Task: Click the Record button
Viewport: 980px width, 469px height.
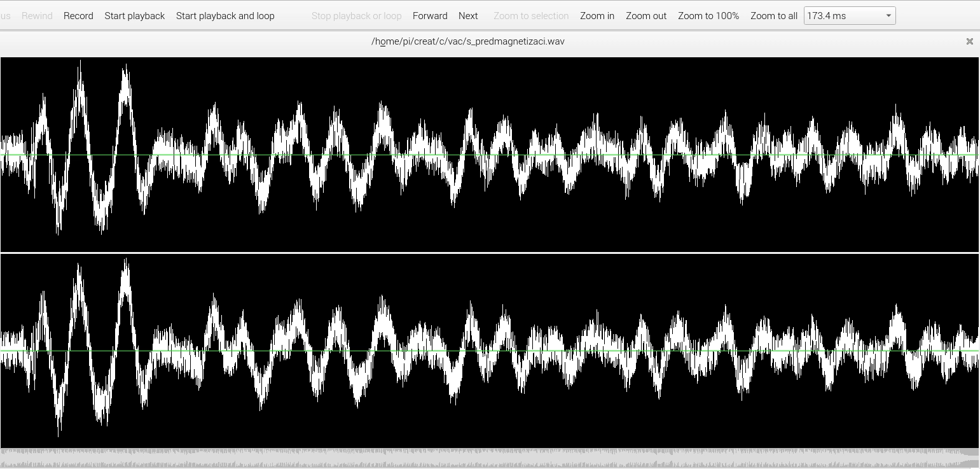Action: (x=78, y=16)
